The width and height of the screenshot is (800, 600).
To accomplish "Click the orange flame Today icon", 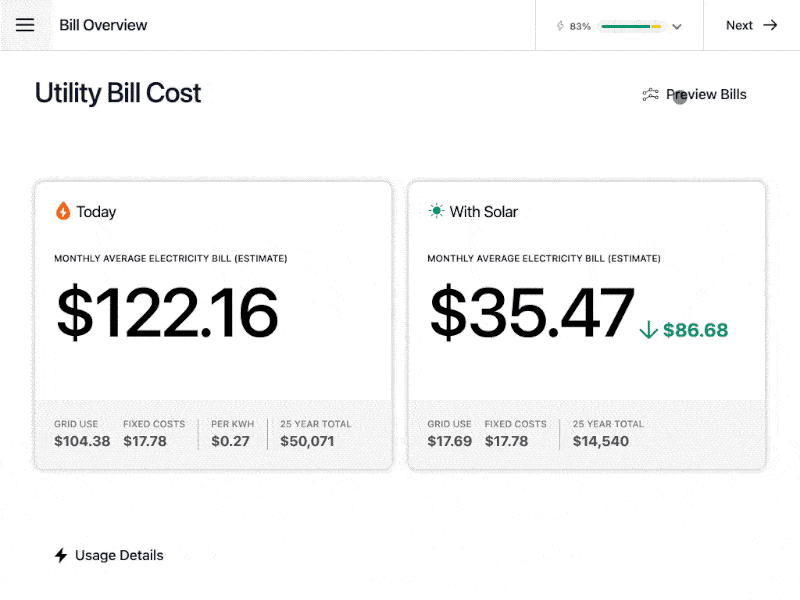I will pos(63,211).
